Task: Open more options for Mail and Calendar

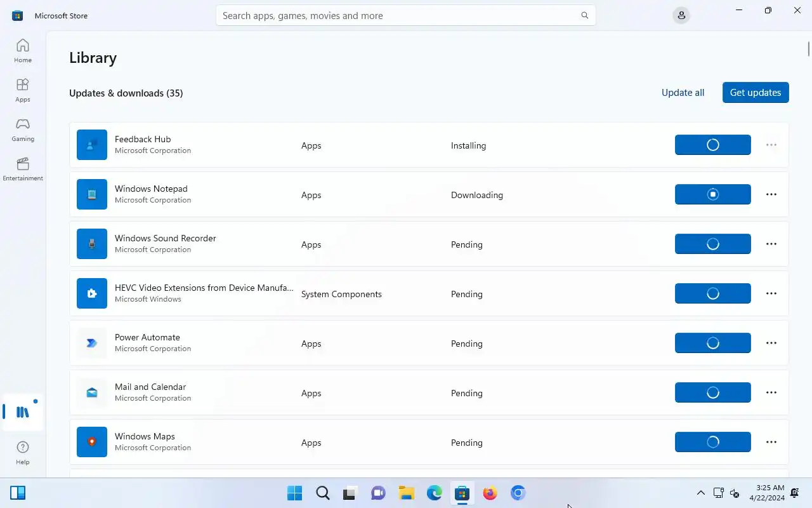Action: tap(771, 392)
